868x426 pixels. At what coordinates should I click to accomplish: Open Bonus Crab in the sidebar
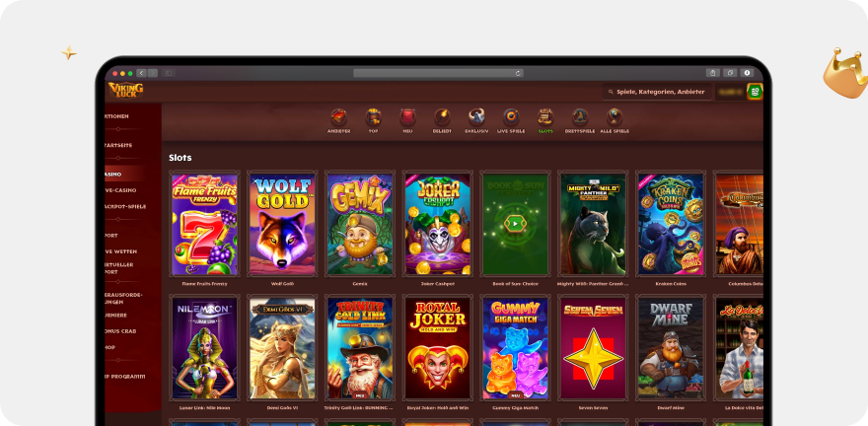120,331
